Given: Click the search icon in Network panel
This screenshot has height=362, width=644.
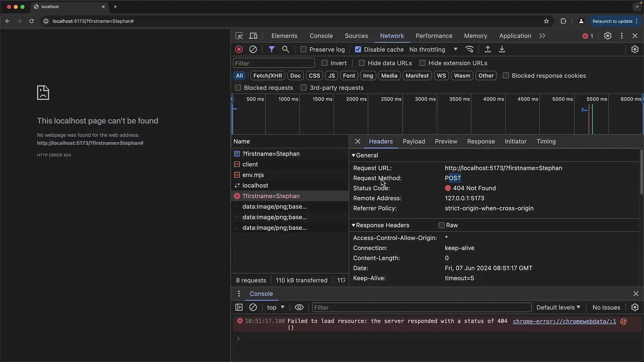Looking at the screenshot, I should click(286, 50).
